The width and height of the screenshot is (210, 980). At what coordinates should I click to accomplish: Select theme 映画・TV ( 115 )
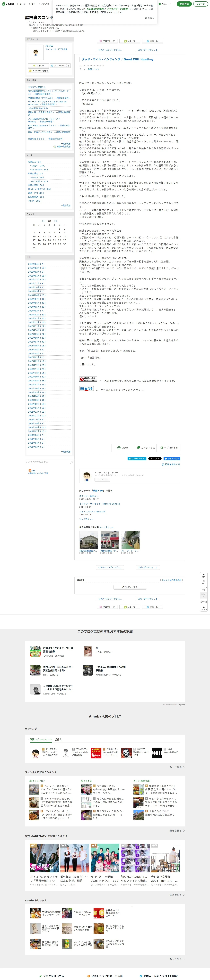point(36,193)
